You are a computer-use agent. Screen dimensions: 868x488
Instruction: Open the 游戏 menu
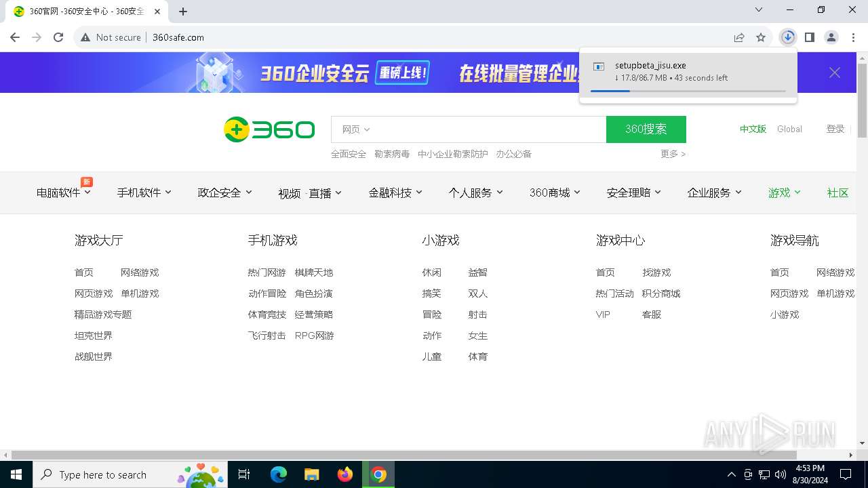point(785,193)
